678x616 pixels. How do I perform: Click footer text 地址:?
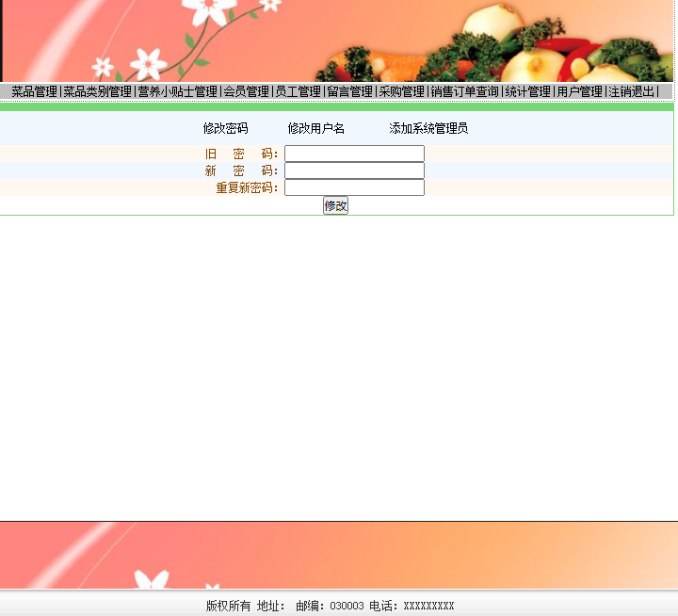[270, 606]
